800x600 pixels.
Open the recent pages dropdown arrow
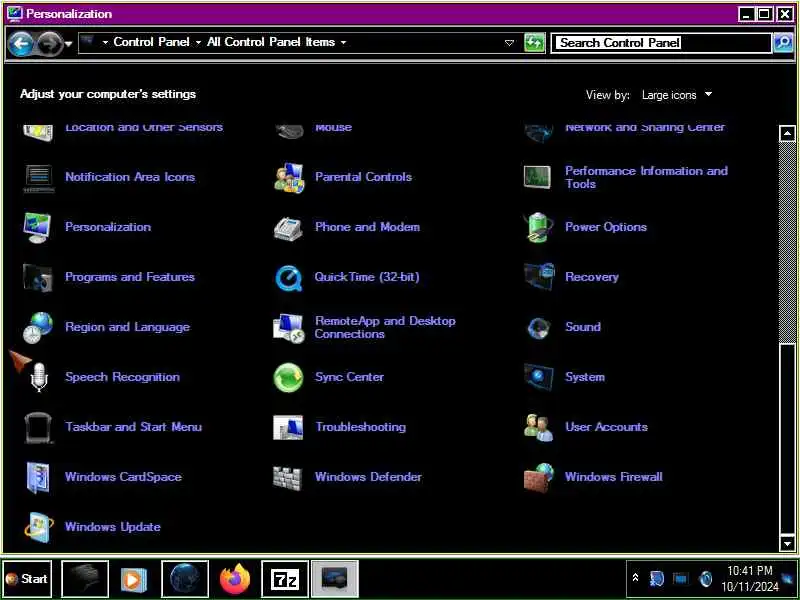pos(69,44)
